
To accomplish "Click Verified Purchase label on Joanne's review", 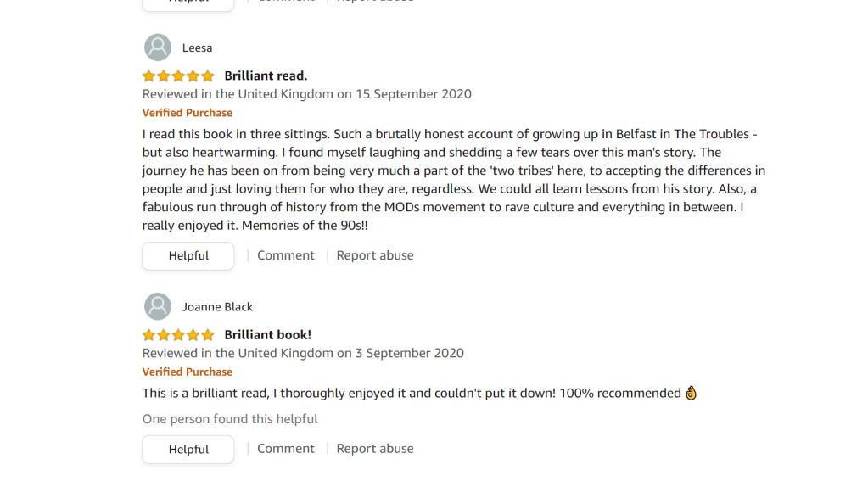I will point(187,372).
